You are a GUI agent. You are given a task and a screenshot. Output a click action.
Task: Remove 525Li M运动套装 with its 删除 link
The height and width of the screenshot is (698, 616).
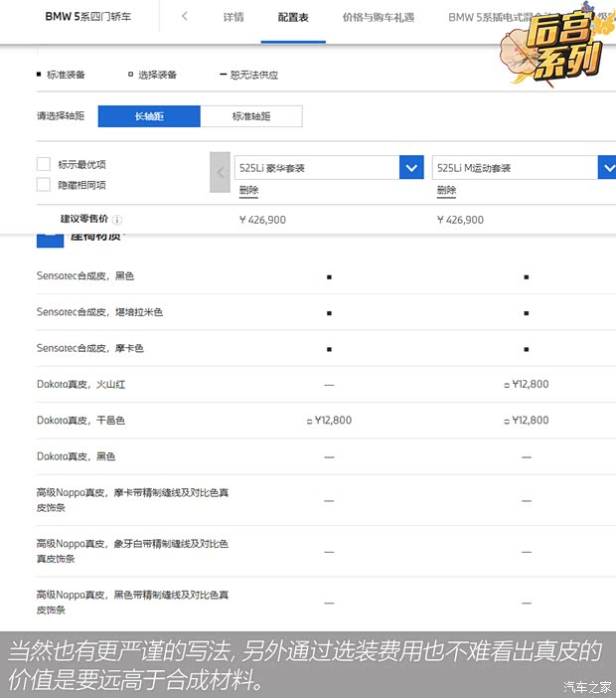[446, 191]
